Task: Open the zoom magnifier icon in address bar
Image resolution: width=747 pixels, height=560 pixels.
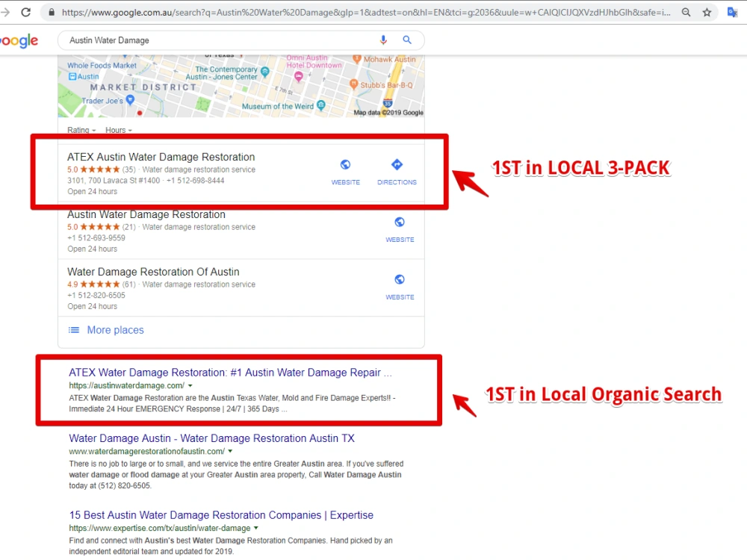Action: click(x=686, y=13)
